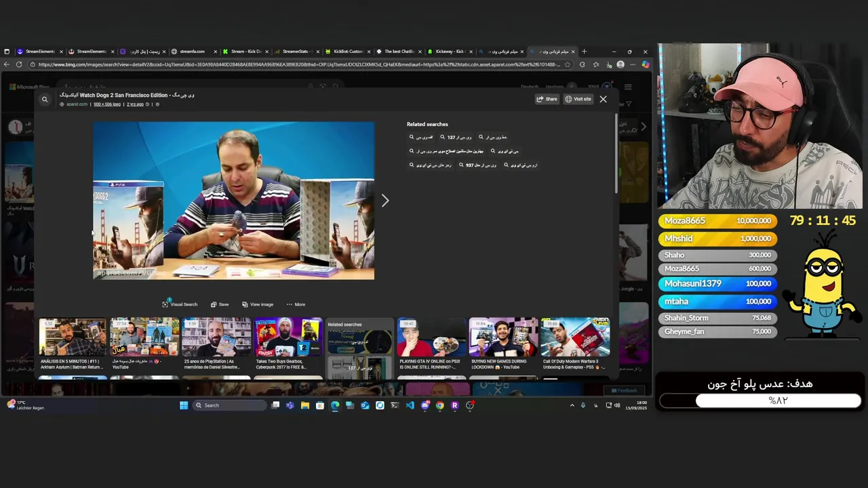Click Feedback button at page bottom
This screenshot has height=488, width=868.
click(x=624, y=390)
